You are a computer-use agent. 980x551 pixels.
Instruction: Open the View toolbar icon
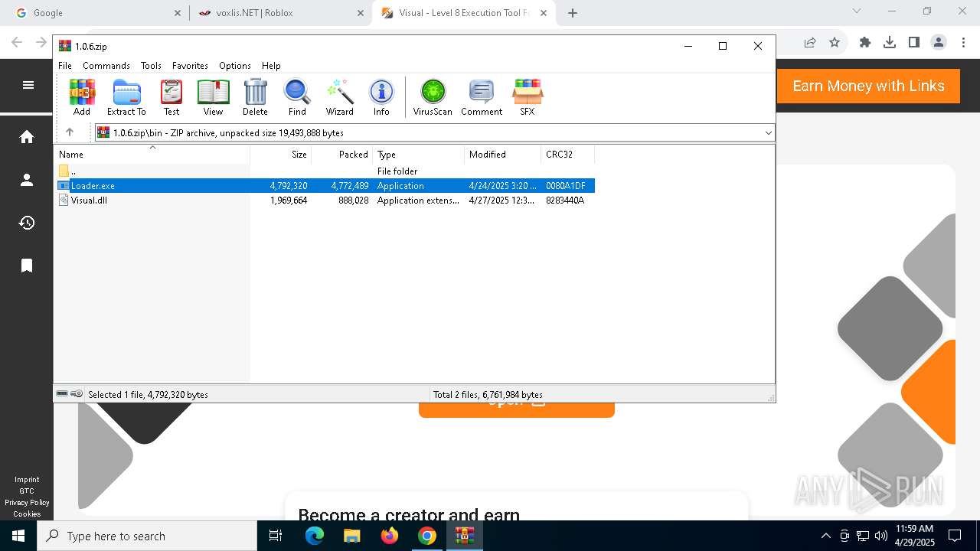tap(213, 97)
